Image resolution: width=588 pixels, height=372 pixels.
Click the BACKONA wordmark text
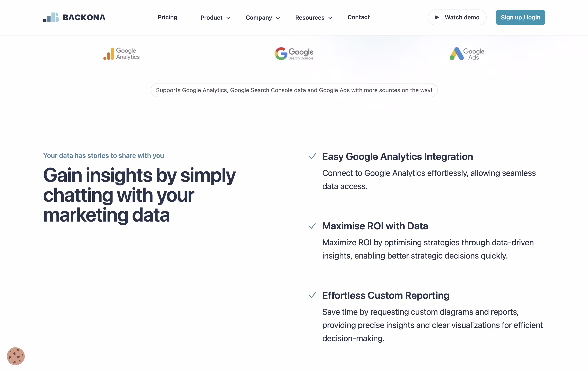point(84,17)
